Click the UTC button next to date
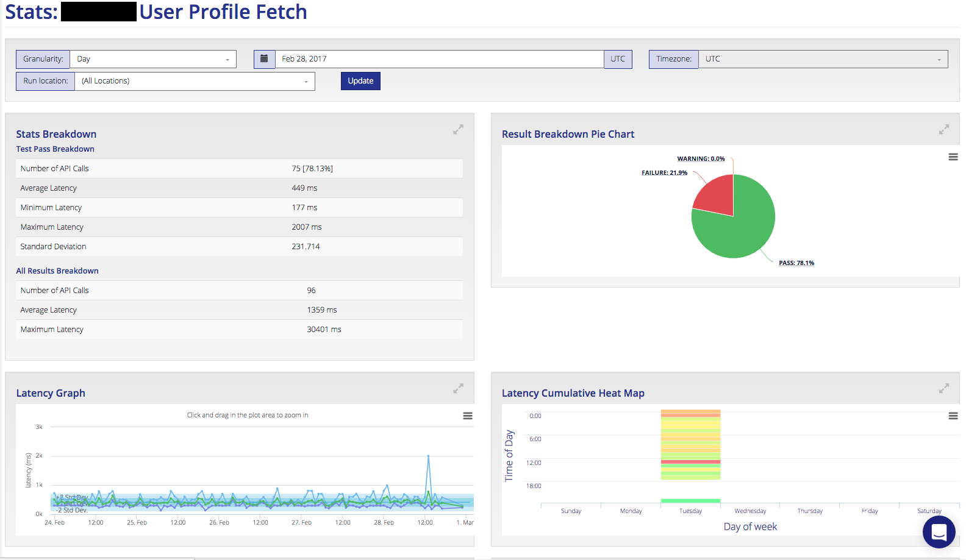This screenshot has height=560, width=966. coord(618,59)
